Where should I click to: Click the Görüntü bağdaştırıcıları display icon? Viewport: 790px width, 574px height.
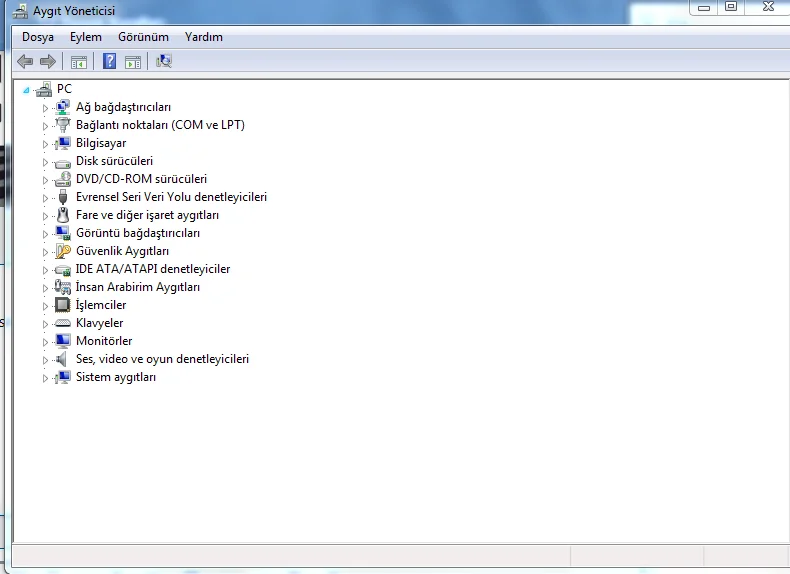[x=62, y=233]
